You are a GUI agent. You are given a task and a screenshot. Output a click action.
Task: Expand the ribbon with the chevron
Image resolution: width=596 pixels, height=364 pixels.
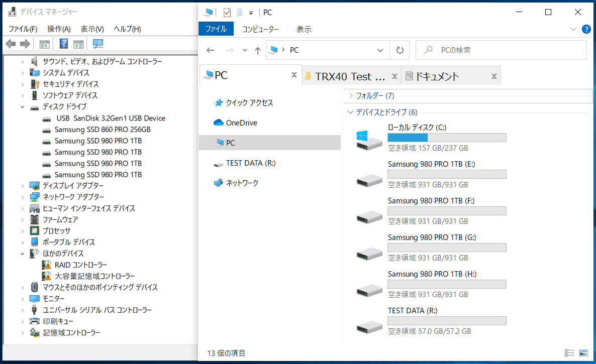click(x=573, y=29)
